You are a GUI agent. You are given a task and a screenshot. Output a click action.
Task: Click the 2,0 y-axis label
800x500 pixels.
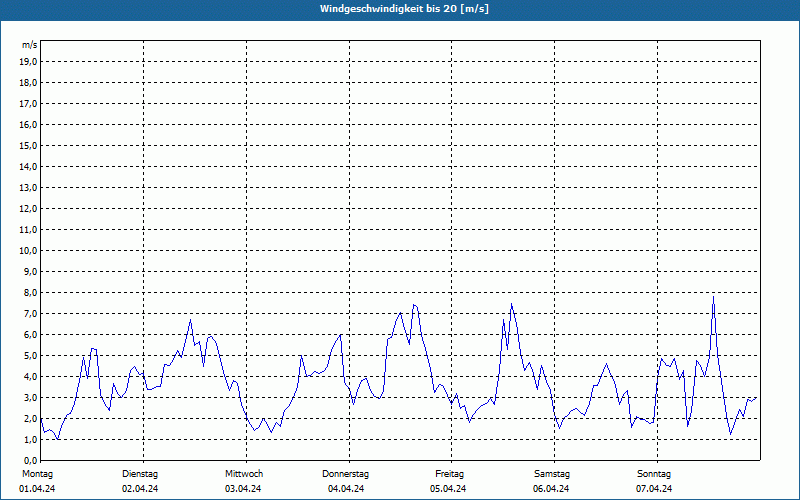pyautogui.click(x=30, y=418)
